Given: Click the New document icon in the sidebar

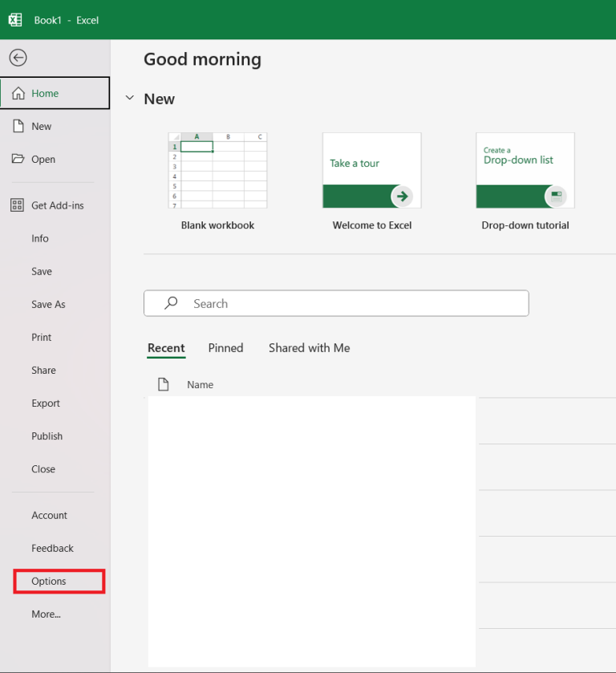Looking at the screenshot, I should click(17, 126).
